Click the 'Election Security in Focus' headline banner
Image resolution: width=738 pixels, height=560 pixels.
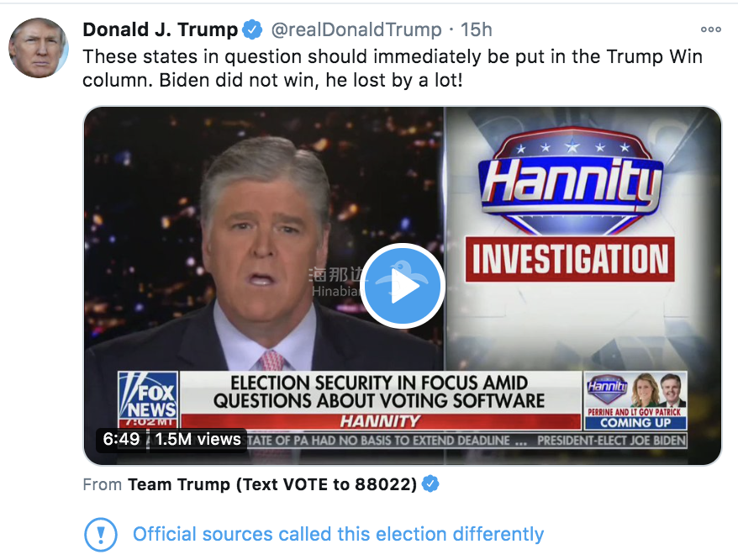pyautogui.click(x=379, y=391)
